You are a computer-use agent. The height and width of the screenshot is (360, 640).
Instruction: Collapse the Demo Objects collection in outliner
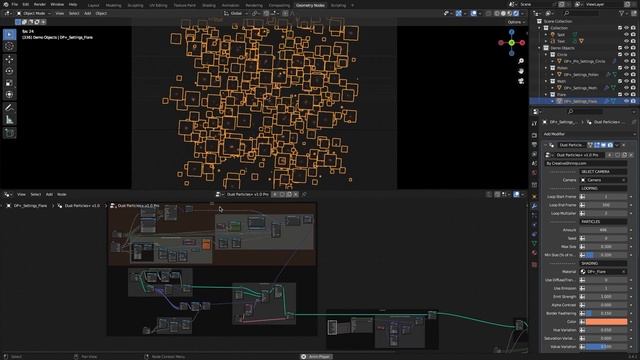(x=540, y=48)
